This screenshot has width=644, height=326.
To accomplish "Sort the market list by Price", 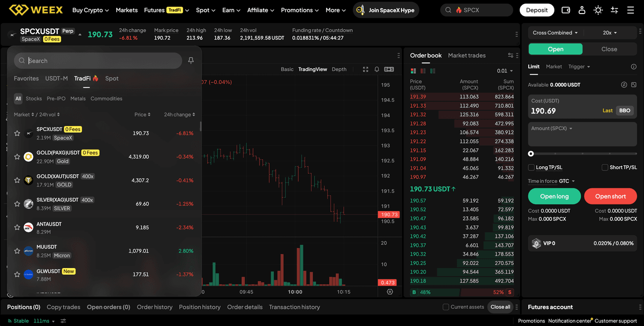I will click(x=142, y=115).
